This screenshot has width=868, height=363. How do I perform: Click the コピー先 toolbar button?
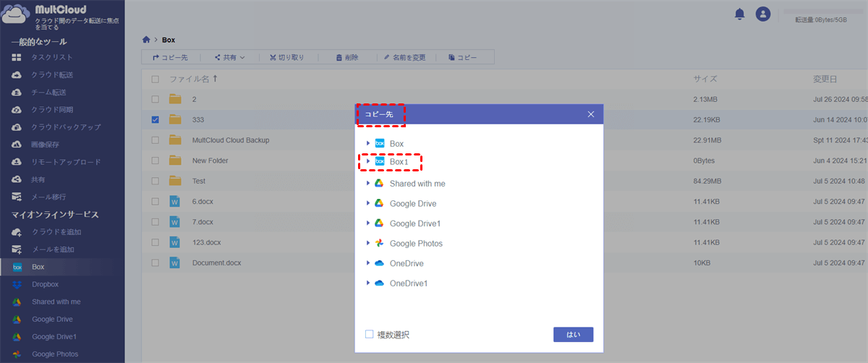point(170,57)
